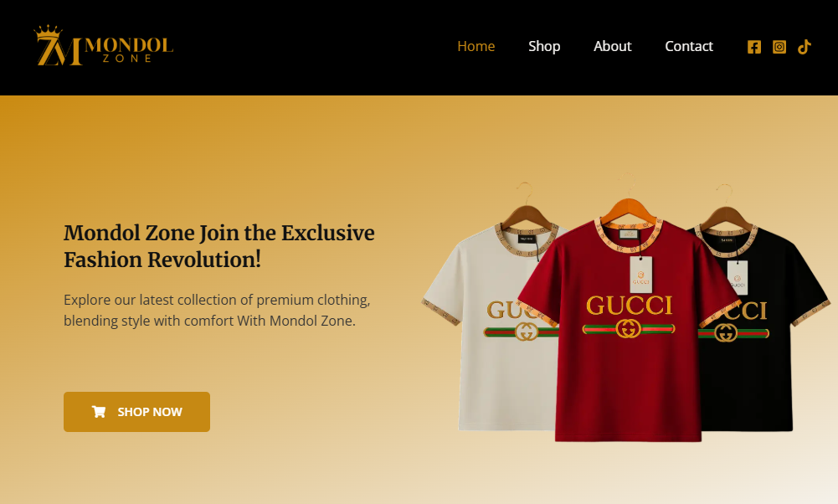Click the cart icon inside Shop Now

(x=98, y=412)
